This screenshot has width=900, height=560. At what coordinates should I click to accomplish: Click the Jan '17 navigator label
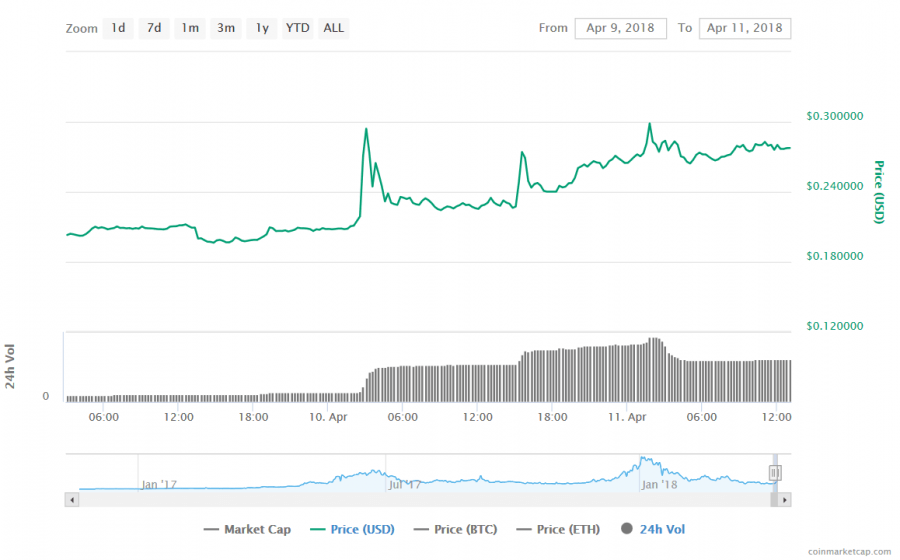(x=159, y=485)
